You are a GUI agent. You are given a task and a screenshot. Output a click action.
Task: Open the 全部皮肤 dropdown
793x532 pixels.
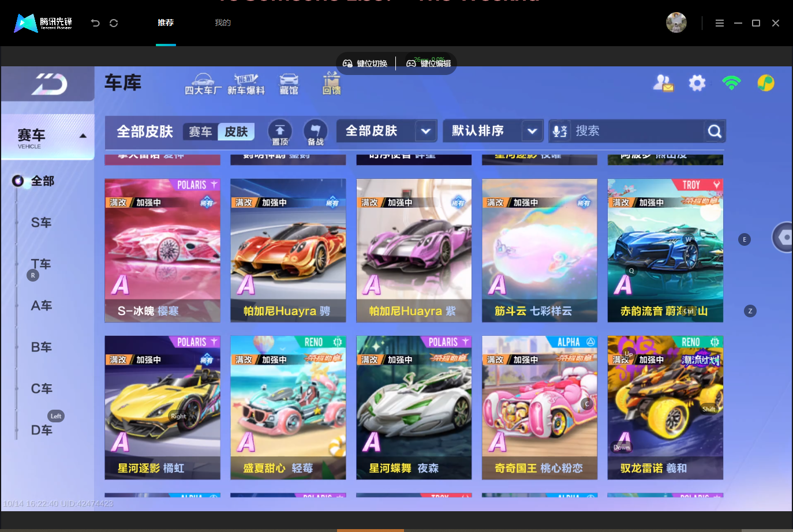pos(387,131)
